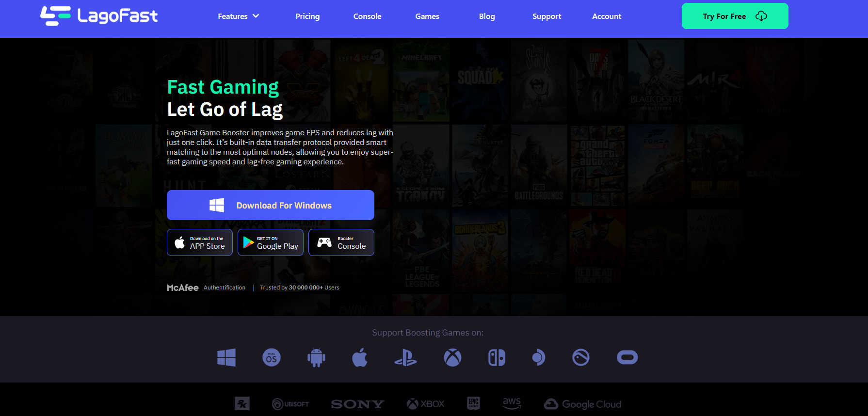
Task: Select the Android platform icon
Action: 316,357
